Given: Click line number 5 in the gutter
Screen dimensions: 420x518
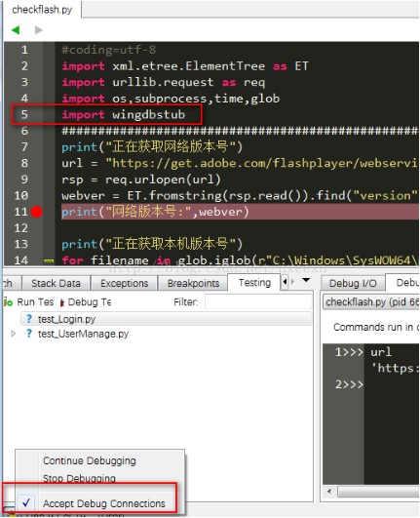Looking at the screenshot, I should (24, 115).
